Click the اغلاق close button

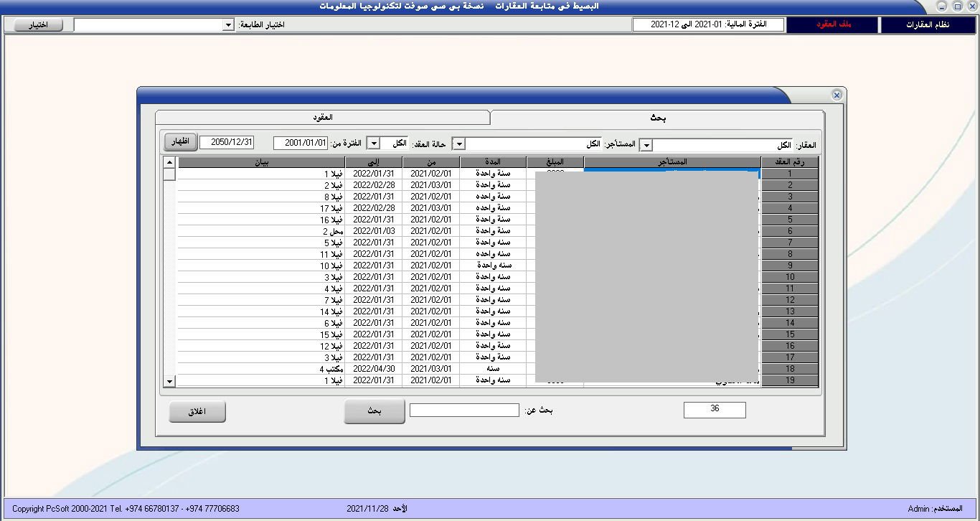pos(197,412)
